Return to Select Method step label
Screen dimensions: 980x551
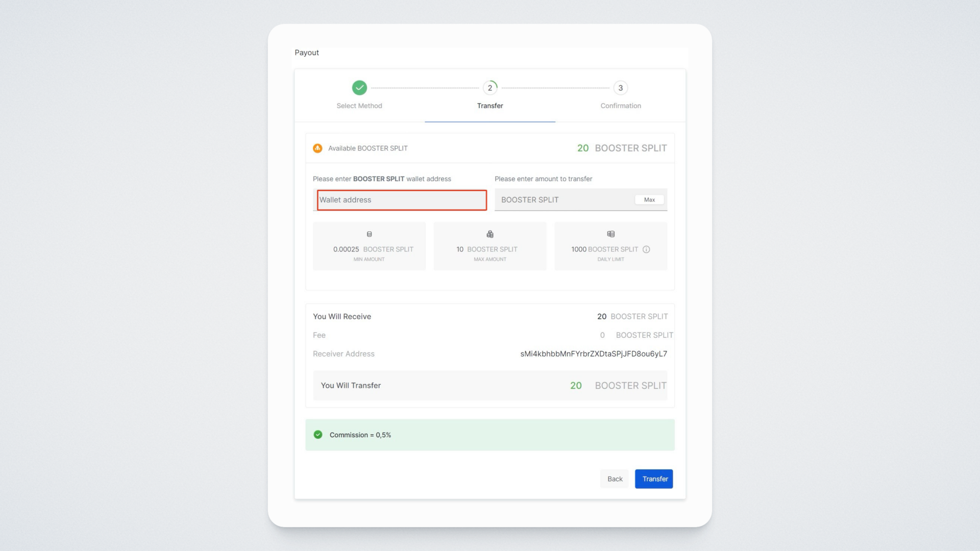coord(359,106)
